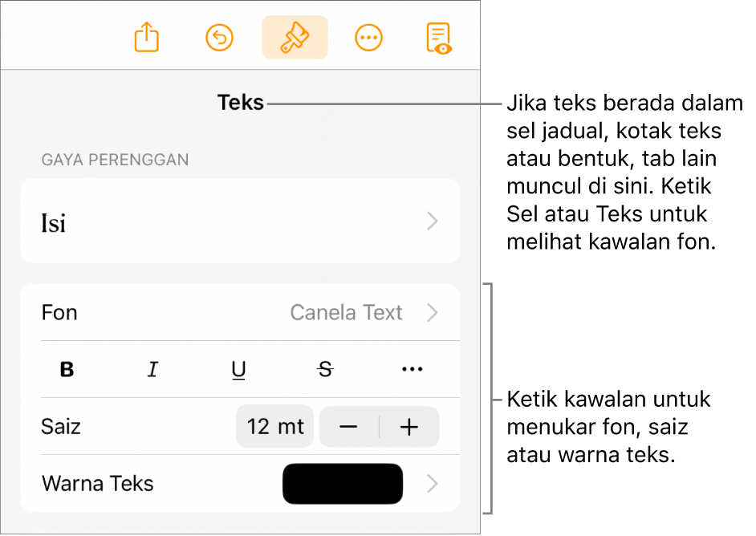Open the Format paintbrush panel

pyautogui.click(x=295, y=38)
